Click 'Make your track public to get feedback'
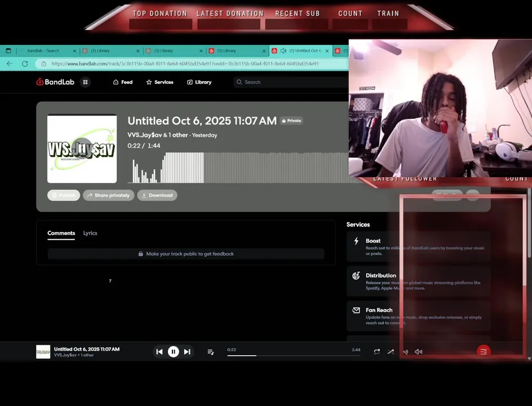This screenshot has width=532, height=406. pos(186,254)
